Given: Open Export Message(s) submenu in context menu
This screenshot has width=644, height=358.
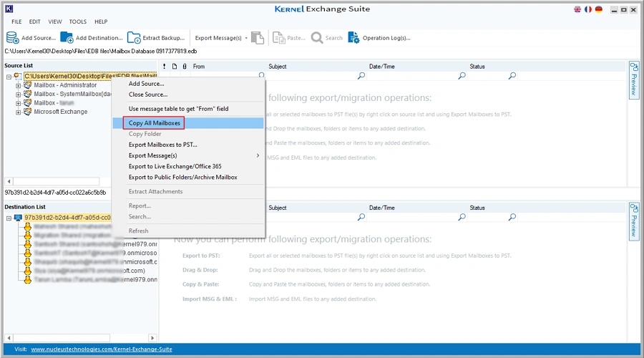Looking at the screenshot, I should point(193,155).
